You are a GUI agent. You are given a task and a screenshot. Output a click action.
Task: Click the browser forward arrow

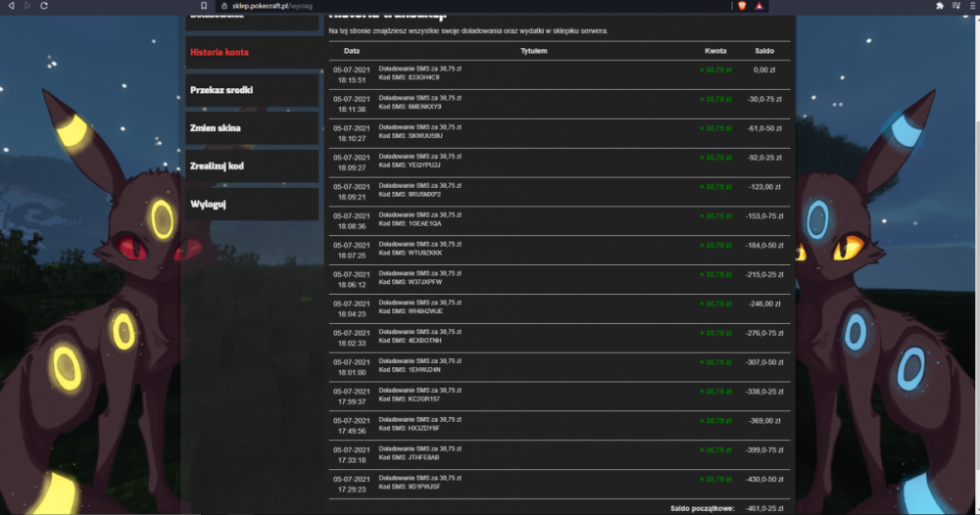tap(27, 6)
